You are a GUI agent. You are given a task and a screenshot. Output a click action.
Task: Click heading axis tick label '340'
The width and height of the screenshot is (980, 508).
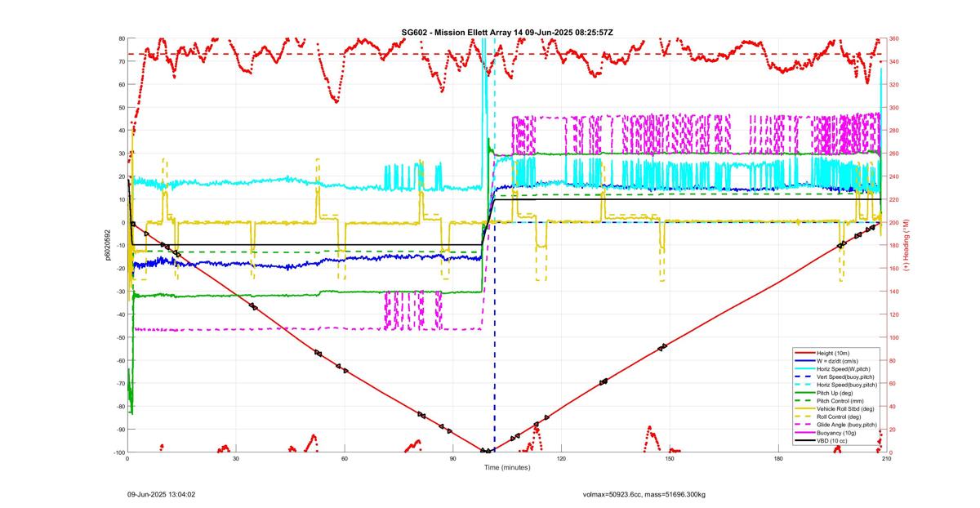point(894,61)
